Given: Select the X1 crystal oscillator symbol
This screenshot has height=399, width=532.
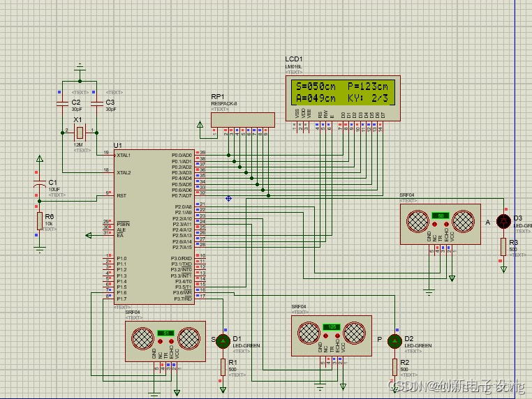Looking at the screenshot, I should [x=80, y=133].
